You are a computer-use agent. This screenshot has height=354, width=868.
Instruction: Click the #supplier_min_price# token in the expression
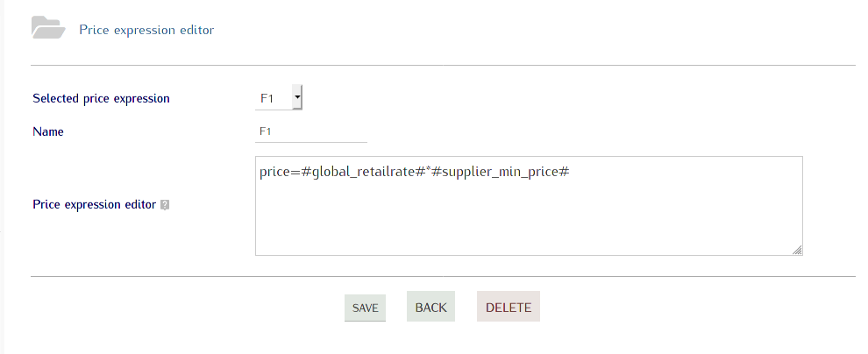pyautogui.click(x=501, y=172)
